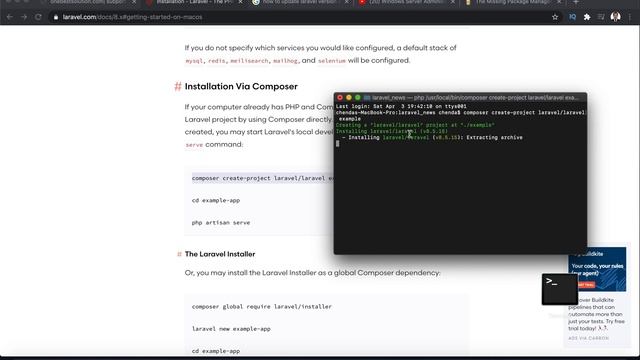Click 'composer global require laravel/installer' code line
The image size is (640, 360).
tap(262, 307)
